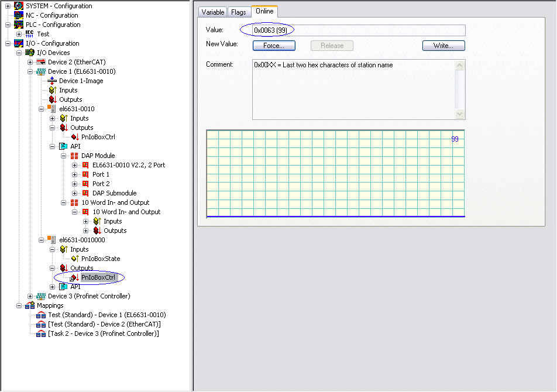
Task: Click the DAP Module icon
Action: (74, 156)
